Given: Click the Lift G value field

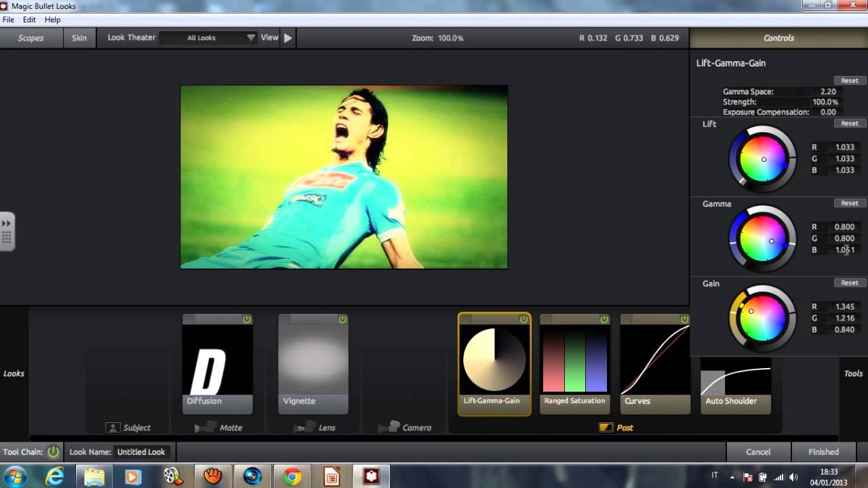Looking at the screenshot, I should (844, 159).
